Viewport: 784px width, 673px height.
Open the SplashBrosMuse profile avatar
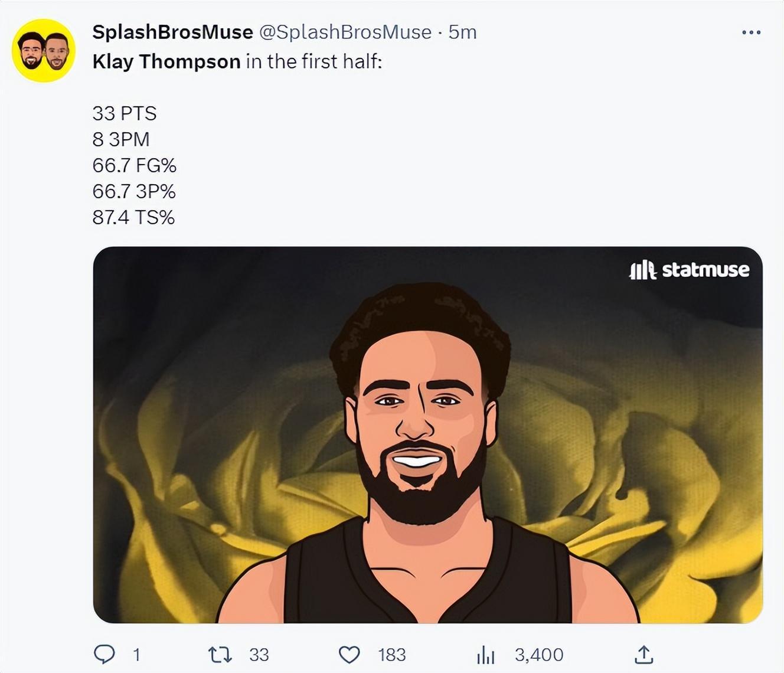coord(44,51)
